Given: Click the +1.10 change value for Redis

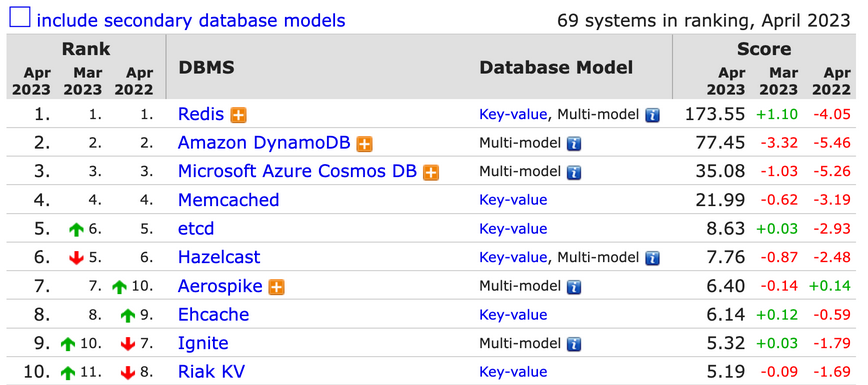Looking at the screenshot, I should pos(777,115).
